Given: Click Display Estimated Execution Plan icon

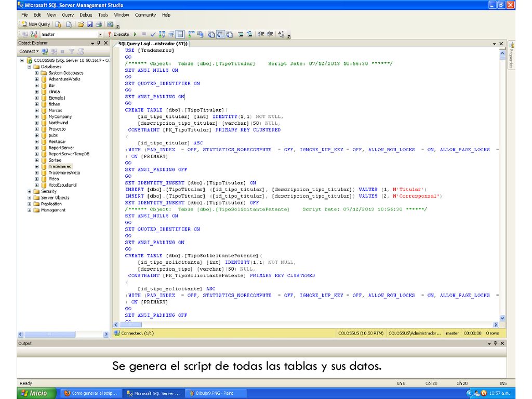Looking at the screenshot, I should click(x=162, y=34).
